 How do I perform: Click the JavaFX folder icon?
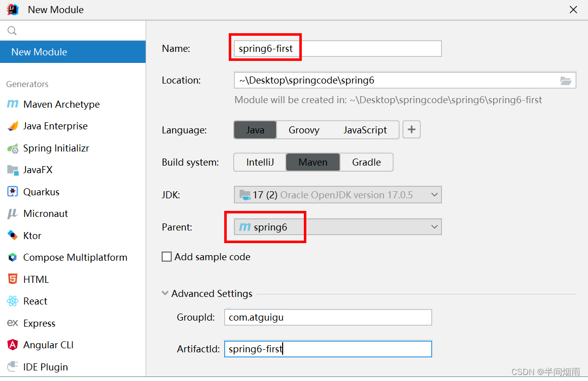13,170
